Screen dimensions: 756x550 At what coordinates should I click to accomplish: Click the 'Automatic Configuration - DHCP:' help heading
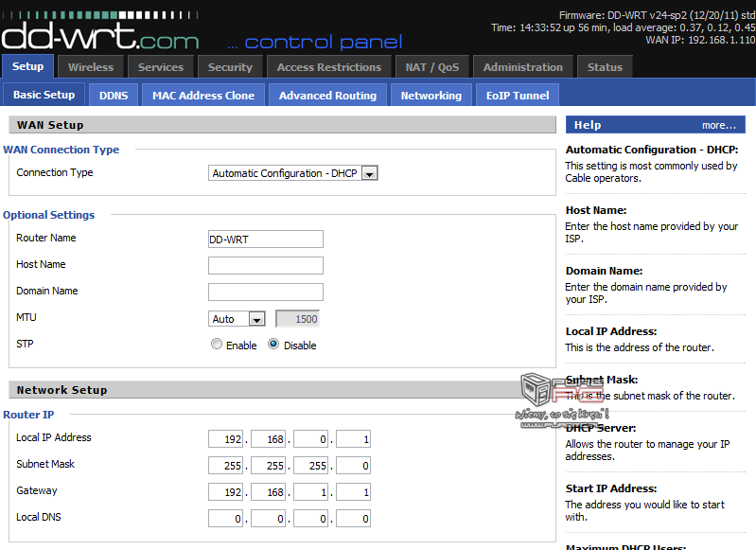(x=651, y=150)
